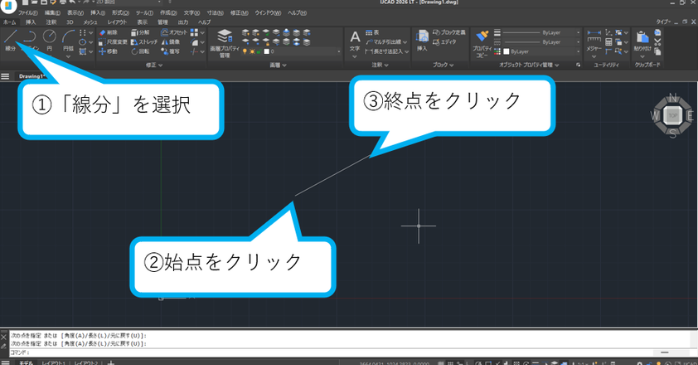
Task: Toggle the layer freeze sun icon
Action: click(x=252, y=52)
